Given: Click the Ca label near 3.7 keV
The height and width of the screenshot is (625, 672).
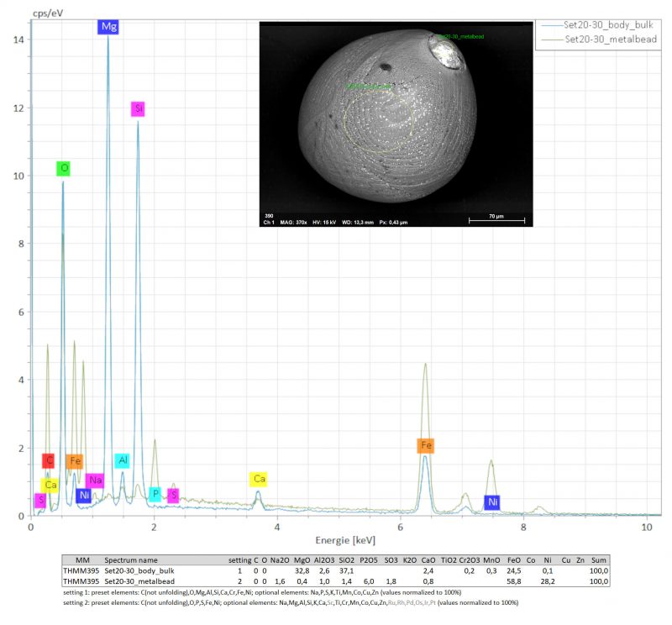Looking at the screenshot, I should tap(260, 479).
